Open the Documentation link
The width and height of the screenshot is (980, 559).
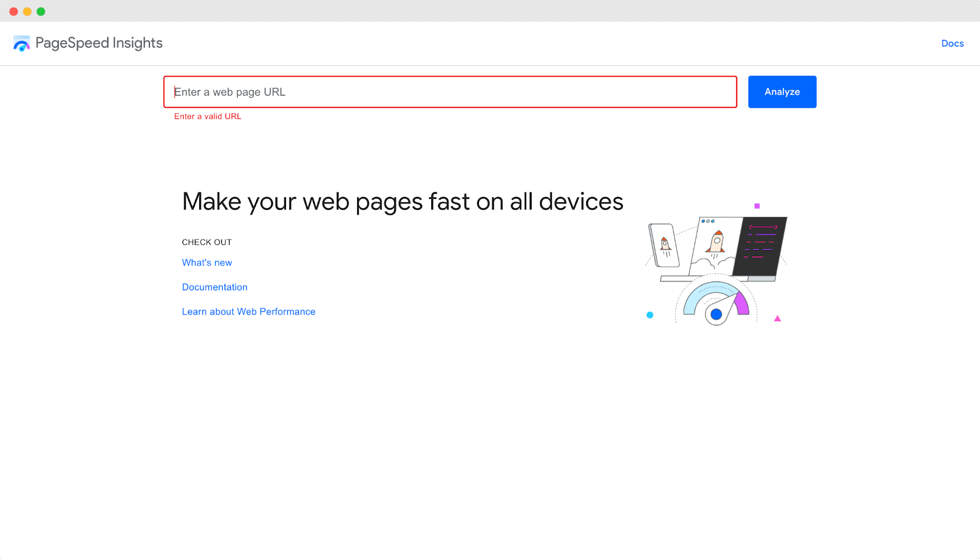[x=214, y=287]
